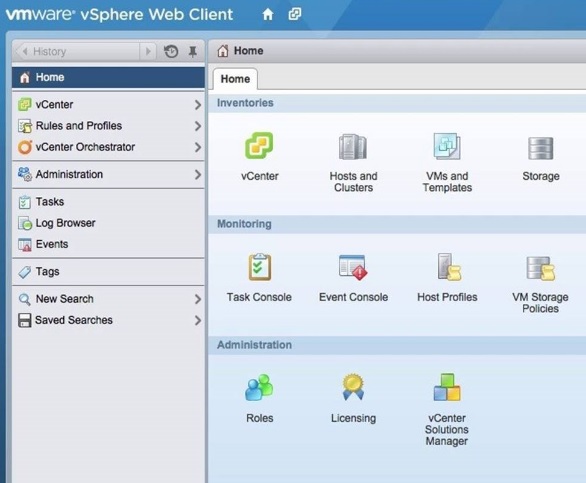Viewport: 586px width, 483px height.
Task: Open New Search in the sidebar
Action: [108, 299]
